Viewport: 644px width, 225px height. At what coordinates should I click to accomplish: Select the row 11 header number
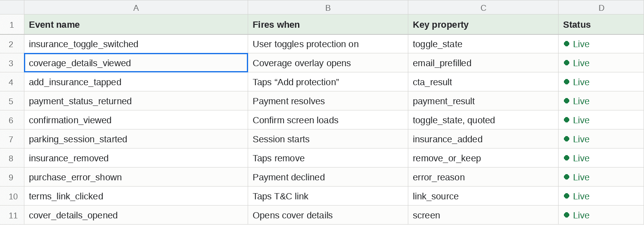[12, 215]
